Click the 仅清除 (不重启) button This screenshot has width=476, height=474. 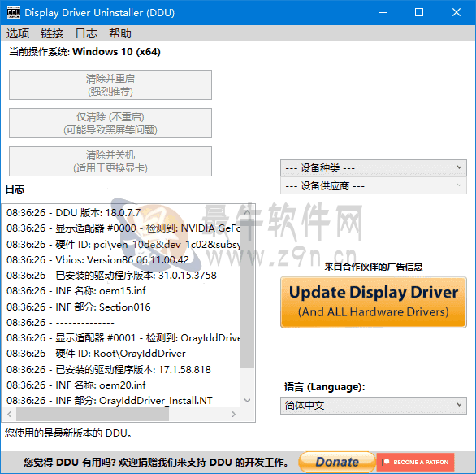[110, 123]
